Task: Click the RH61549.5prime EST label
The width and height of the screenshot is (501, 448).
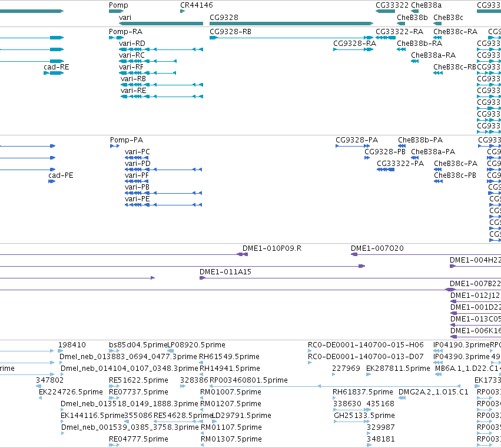Action: coord(229,357)
